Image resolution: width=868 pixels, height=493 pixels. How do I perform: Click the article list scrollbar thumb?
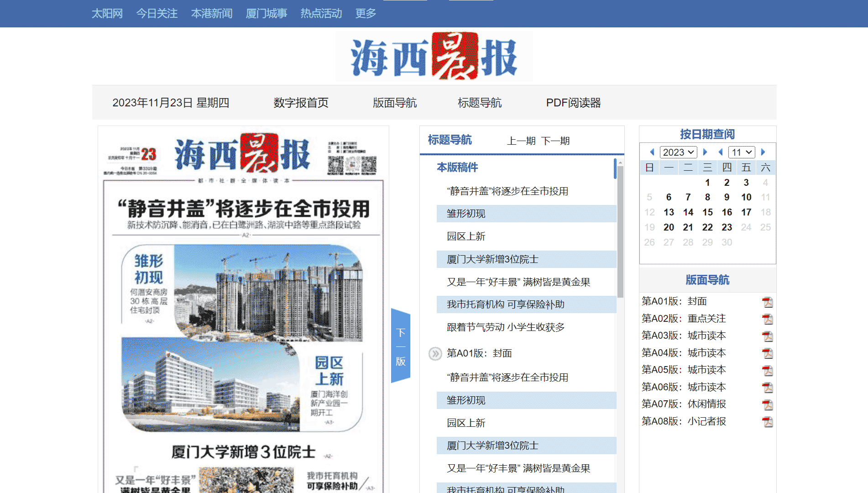pyautogui.click(x=620, y=231)
